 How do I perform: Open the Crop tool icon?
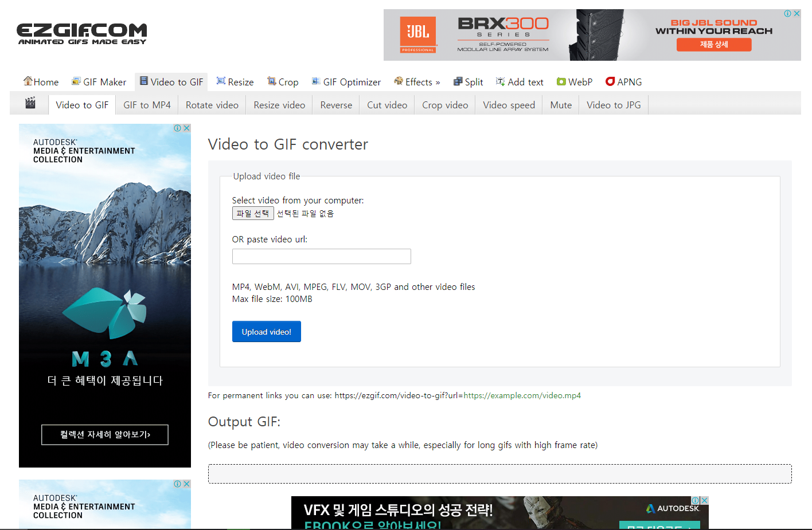pyautogui.click(x=272, y=81)
